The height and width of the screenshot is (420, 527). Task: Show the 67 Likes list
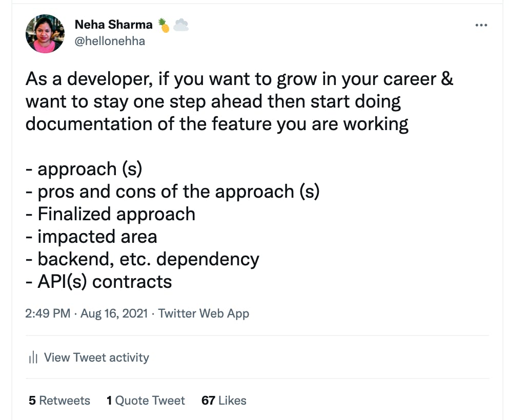tap(224, 400)
